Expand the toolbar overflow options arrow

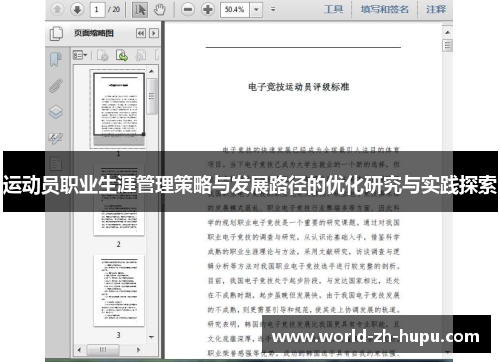coord(273,9)
